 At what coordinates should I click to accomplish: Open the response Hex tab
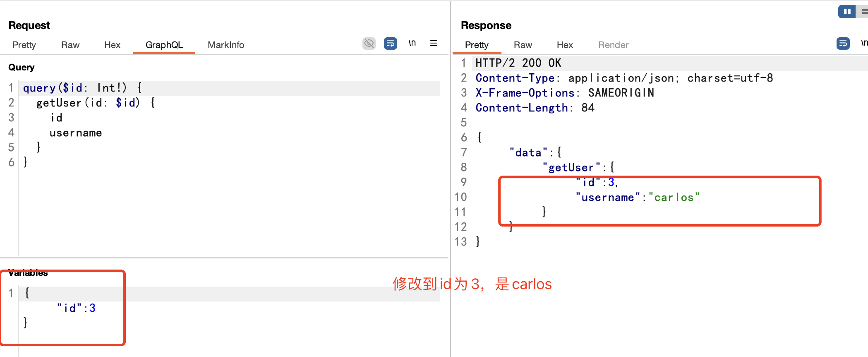565,45
